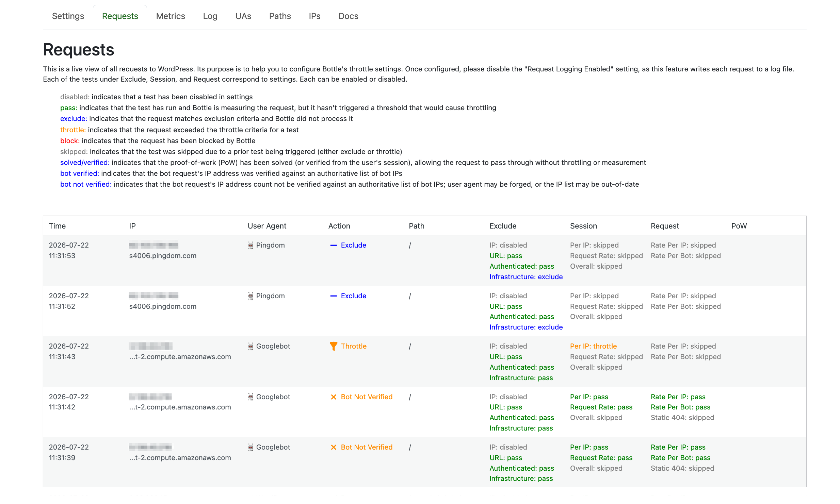Click Static 404: skipped in the 11:31:42 row
The width and height of the screenshot is (840, 504).
click(x=682, y=418)
